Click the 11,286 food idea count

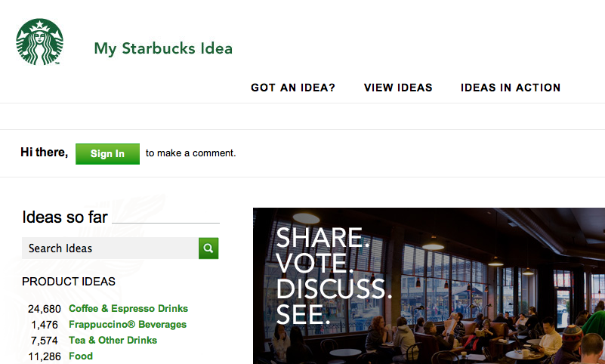tap(44, 356)
